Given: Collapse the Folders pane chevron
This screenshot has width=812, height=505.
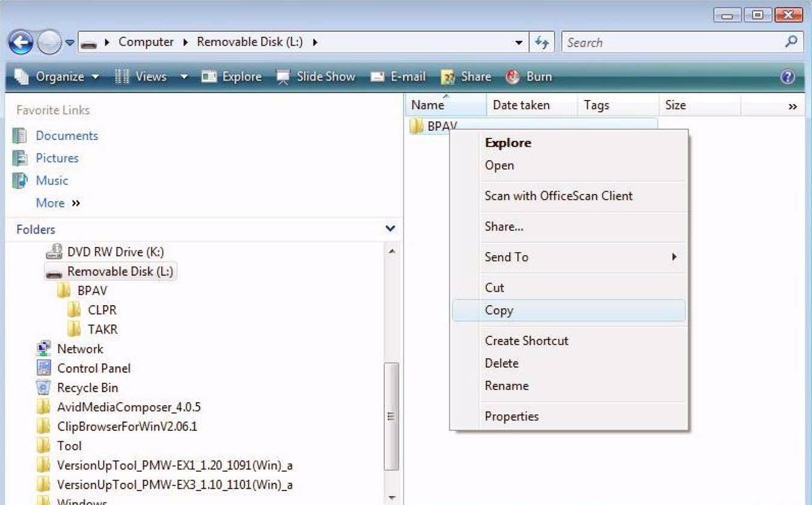Looking at the screenshot, I should (x=390, y=229).
